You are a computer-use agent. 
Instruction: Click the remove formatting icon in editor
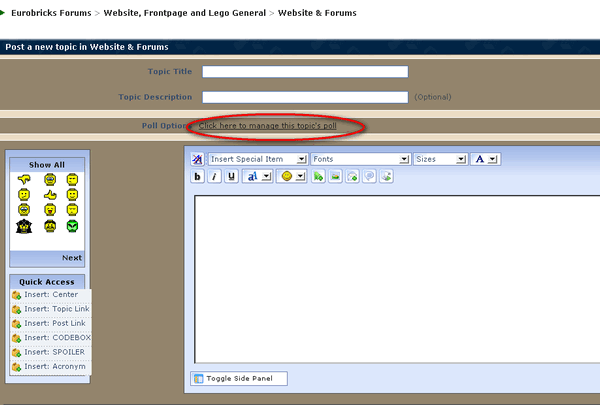point(197,159)
